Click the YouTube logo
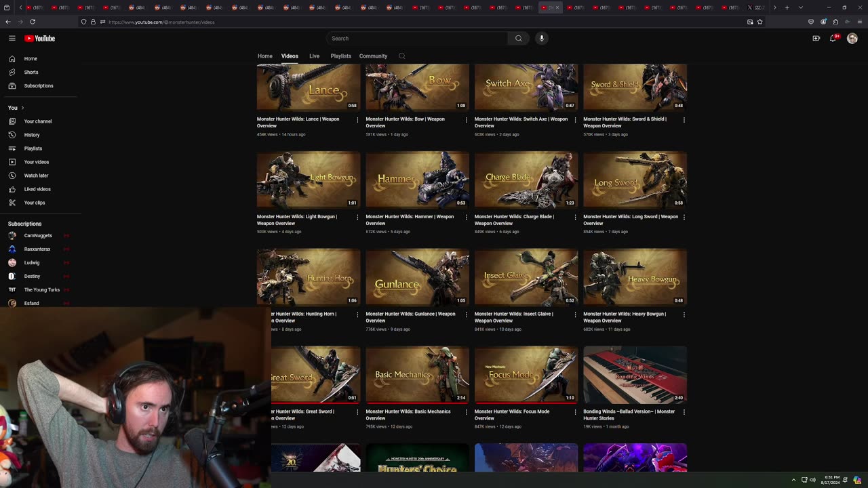Image resolution: width=868 pixels, height=488 pixels. click(41, 39)
